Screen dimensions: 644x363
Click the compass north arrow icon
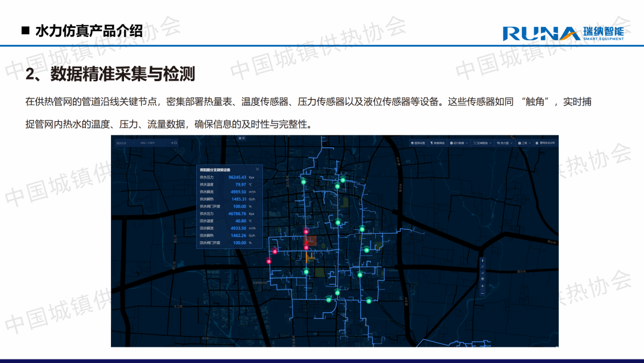tap(482, 260)
